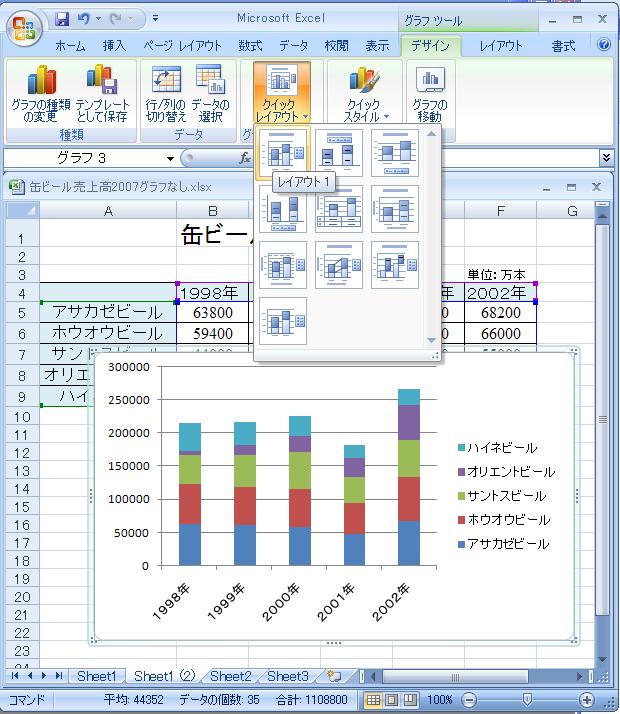The width and height of the screenshot is (620, 714).
Task: Click the 2002年 stacked column bar
Action: pyautogui.click(x=409, y=477)
